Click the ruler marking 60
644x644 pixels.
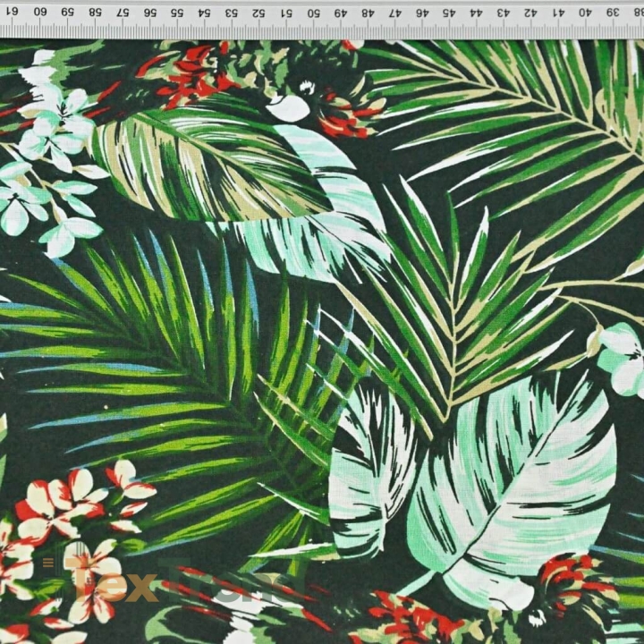click(x=40, y=12)
